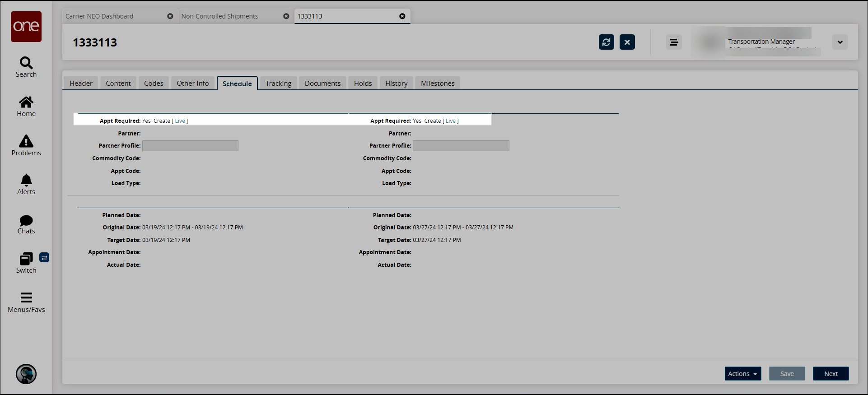This screenshot has width=868, height=395.
Task: Open the three-line menu icon in header
Action: coord(674,42)
